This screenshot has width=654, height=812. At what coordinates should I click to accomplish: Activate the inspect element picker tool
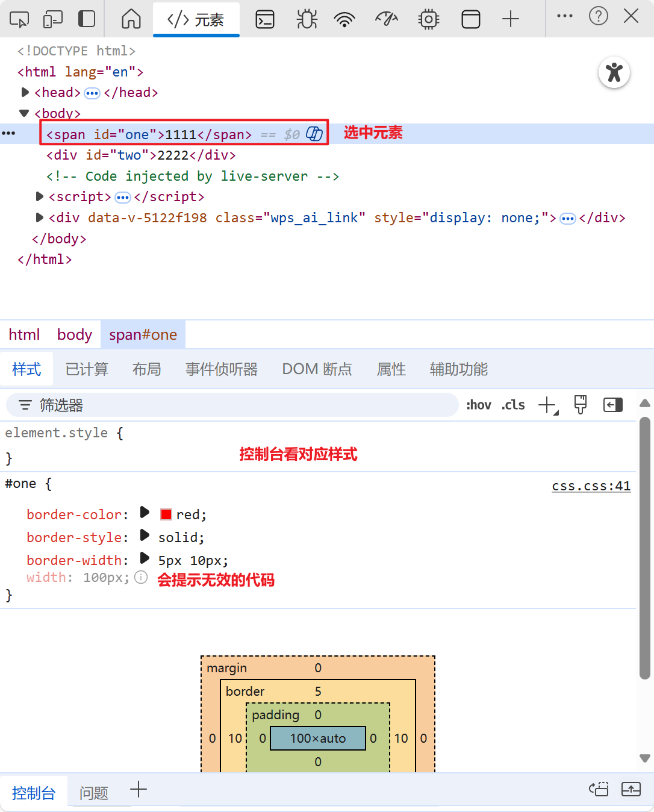(19, 19)
